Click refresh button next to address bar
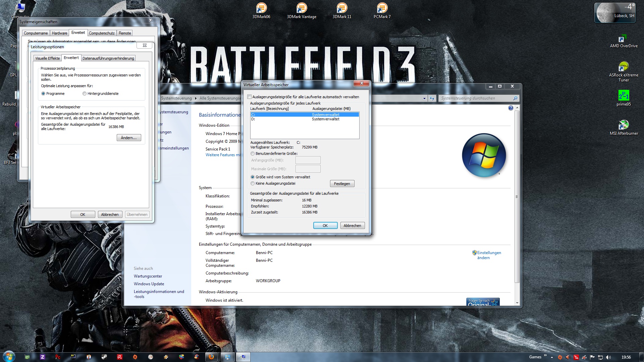 pyautogui.click(x=432, y=98)
